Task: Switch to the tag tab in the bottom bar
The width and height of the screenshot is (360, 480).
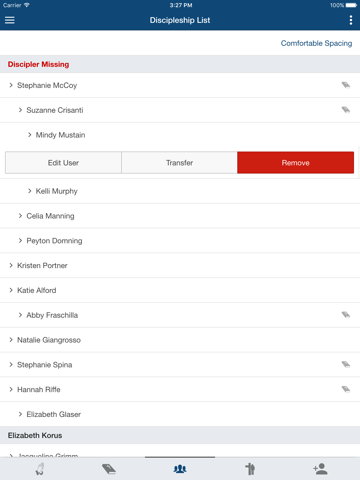Action: click(109, 469)
